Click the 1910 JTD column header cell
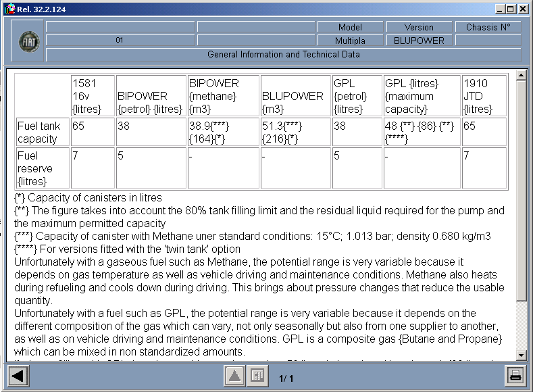Viewport: 533px width, 392px height. click(x=483, y=96)
